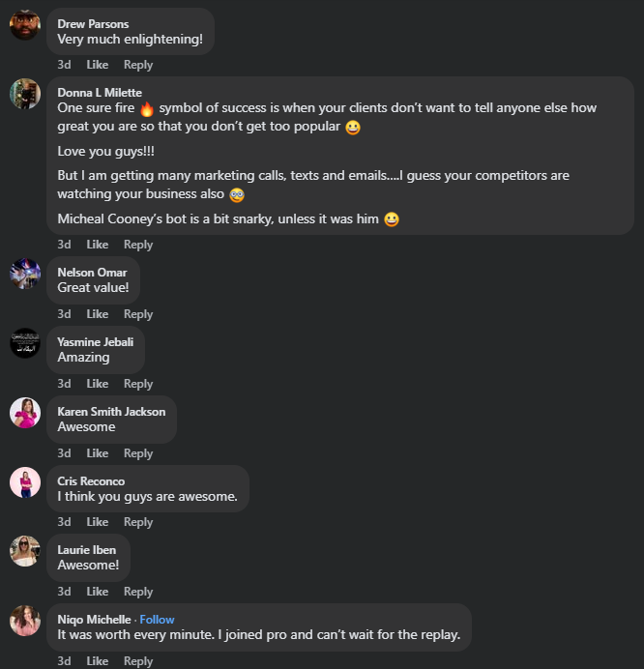
Task: Reply to Yasmine Jebali's "Amazing" comment
Action: [138, 384]
